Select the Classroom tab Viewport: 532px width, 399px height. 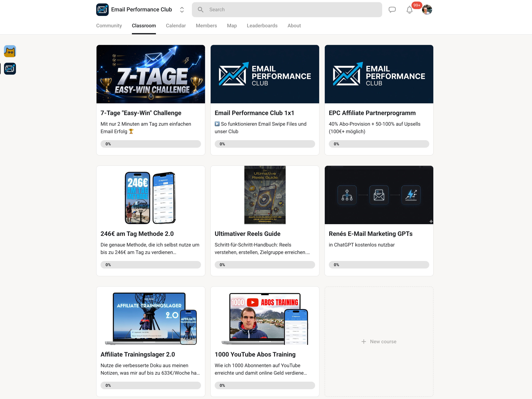144,26
